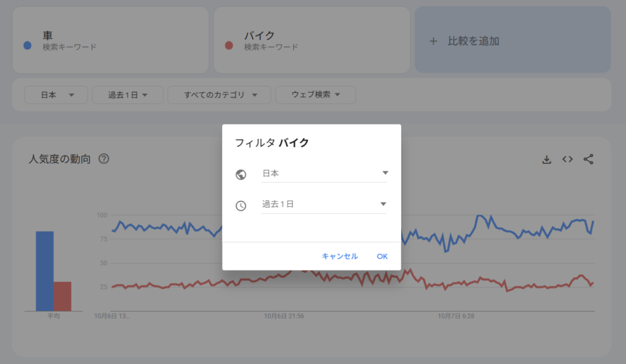Click the share icon on chart
The width and height of the screenshot is (626, 364).
tap(588, 159)
